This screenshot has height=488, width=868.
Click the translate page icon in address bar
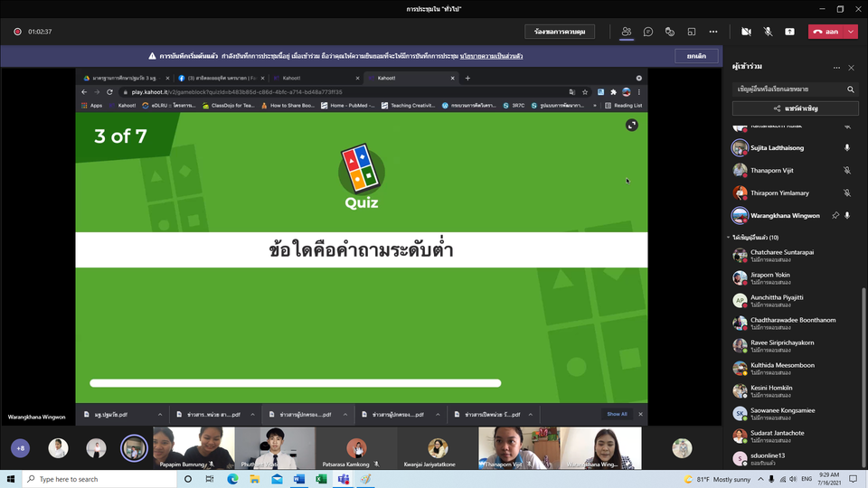[571, 92]
